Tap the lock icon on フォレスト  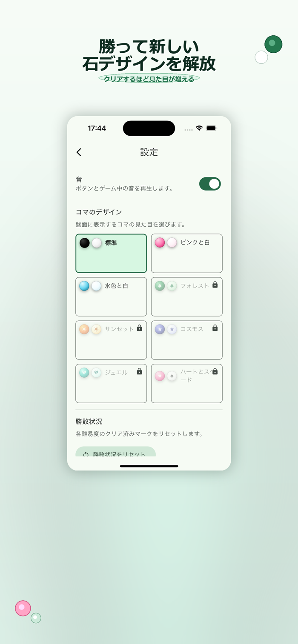click(x=215, y=285)
